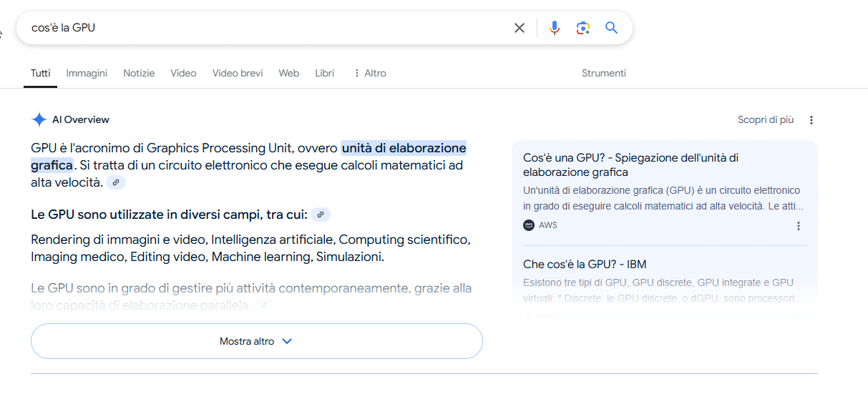The width and height of the screenshot is (868, 394).
Task: Select the Video brevi tab
Action: click(238, 73)
